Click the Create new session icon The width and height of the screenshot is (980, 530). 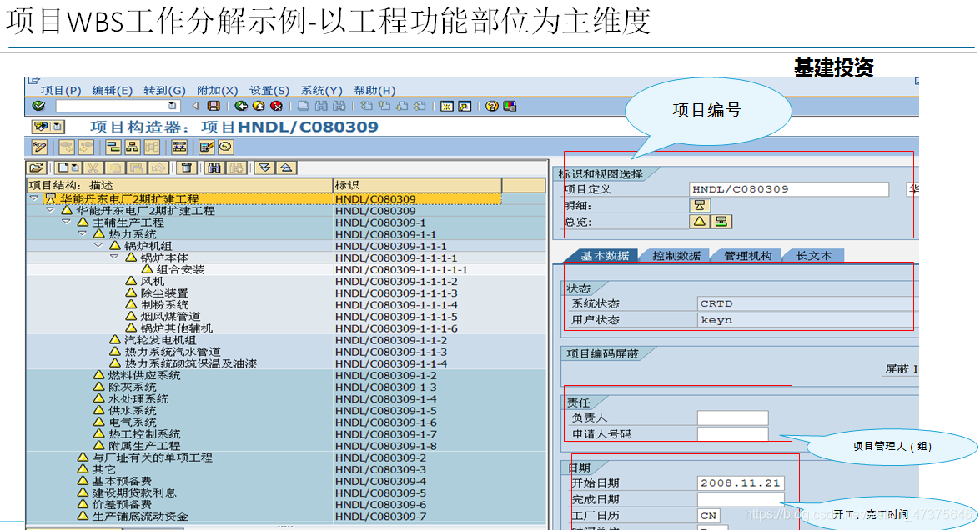pos(447,106)
